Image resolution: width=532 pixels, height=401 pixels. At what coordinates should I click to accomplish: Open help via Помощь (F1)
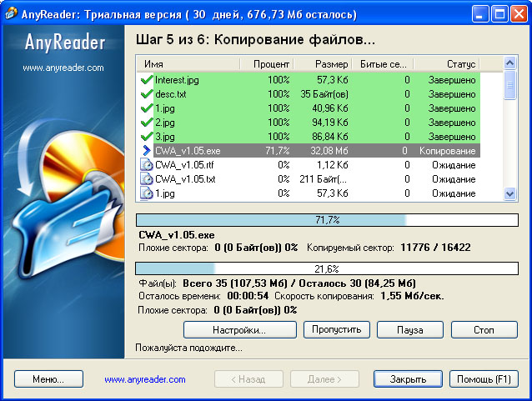tap(484, 379)
